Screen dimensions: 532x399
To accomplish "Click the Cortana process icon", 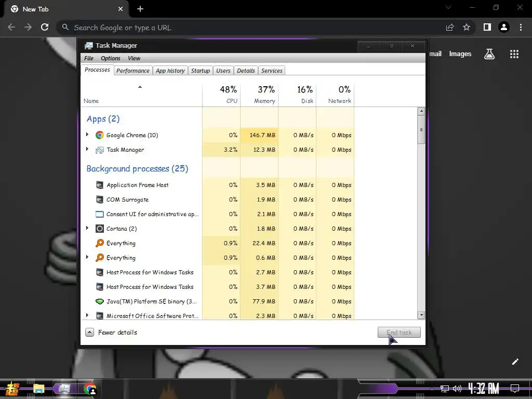I will (x=99, y=229).
